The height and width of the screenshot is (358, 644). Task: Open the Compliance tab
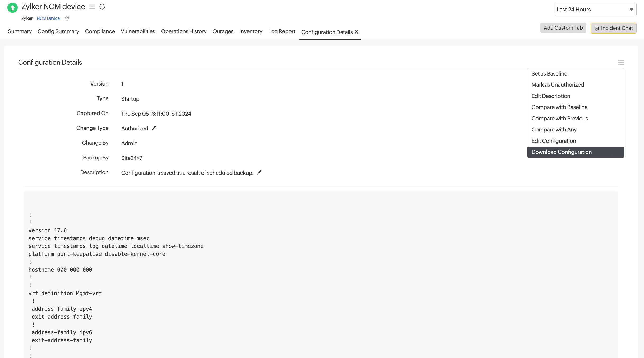[x=100, y=31]
